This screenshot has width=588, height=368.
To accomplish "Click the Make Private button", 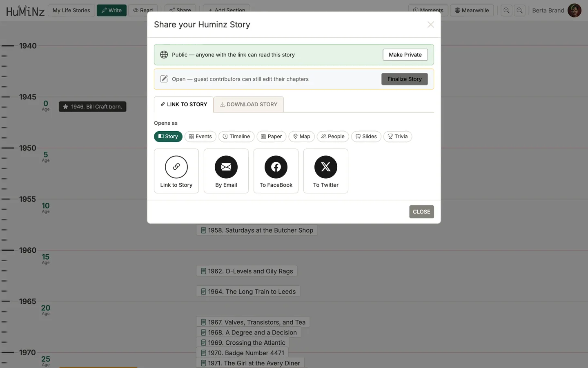I will pyautogui.click(x=405, y=55).
